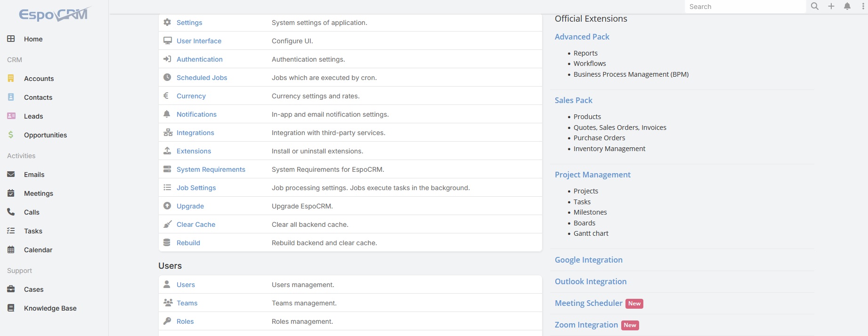This screenshot has height=336, width=868.
Task: Click the Calls phone icon in sidebar
Action: coord(11,212)
